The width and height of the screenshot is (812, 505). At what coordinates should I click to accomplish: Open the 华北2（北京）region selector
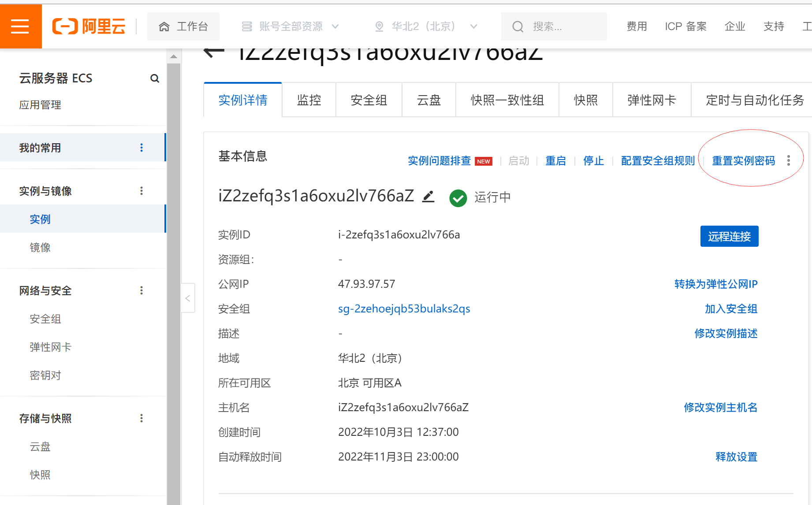click(426, 26)
